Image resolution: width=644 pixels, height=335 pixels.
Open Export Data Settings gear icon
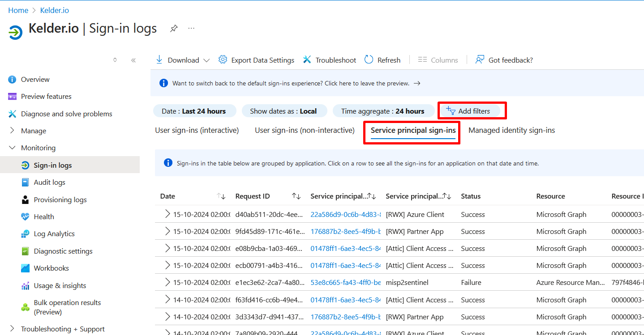pos(223,59)
